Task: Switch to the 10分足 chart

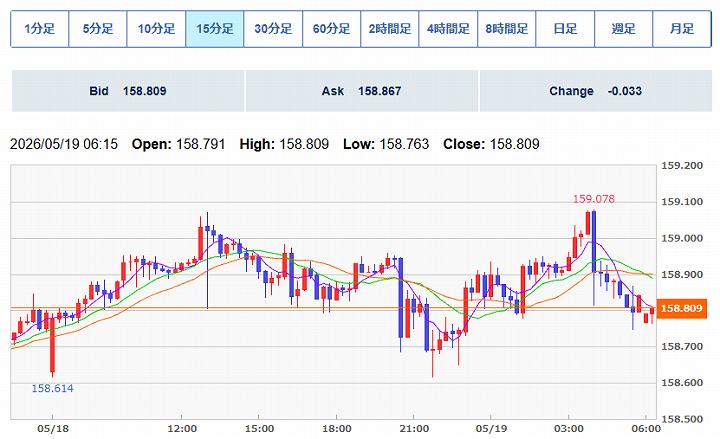Action: coord(156,29)
